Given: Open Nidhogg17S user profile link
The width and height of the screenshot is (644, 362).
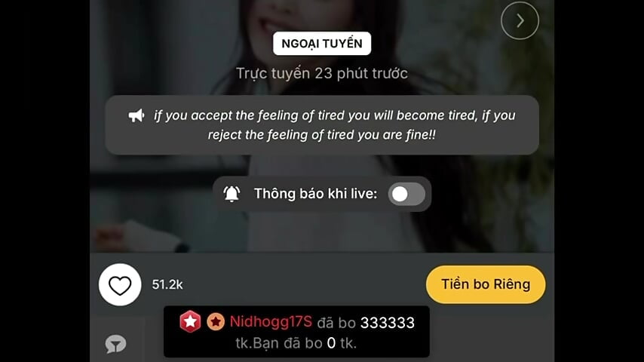Looking at the screenshot, I should (x=271, y=322).
